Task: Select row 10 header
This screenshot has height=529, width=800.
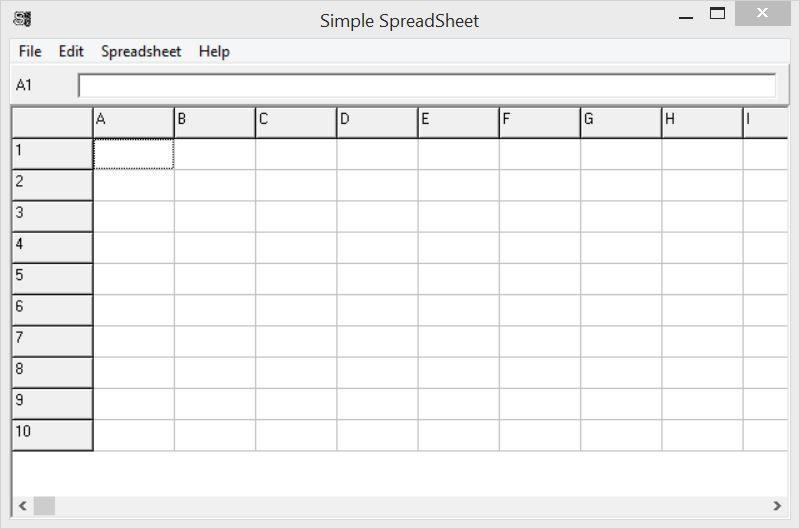Action: coord(52,435)
